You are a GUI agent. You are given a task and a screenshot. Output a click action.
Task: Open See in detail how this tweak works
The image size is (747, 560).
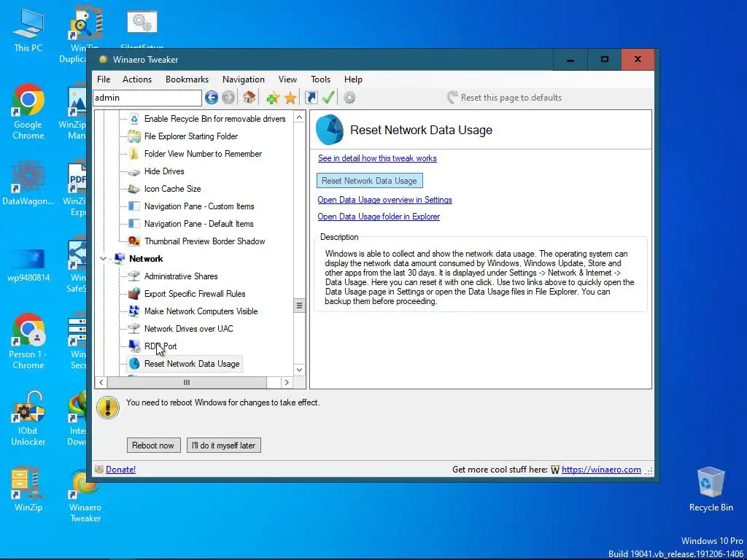(x=377, y=158)
